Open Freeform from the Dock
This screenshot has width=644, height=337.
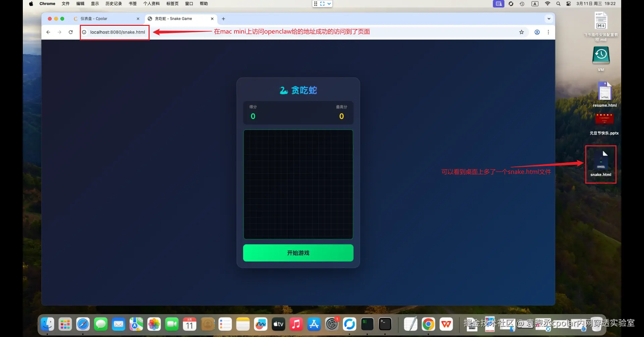pos(261,324)
